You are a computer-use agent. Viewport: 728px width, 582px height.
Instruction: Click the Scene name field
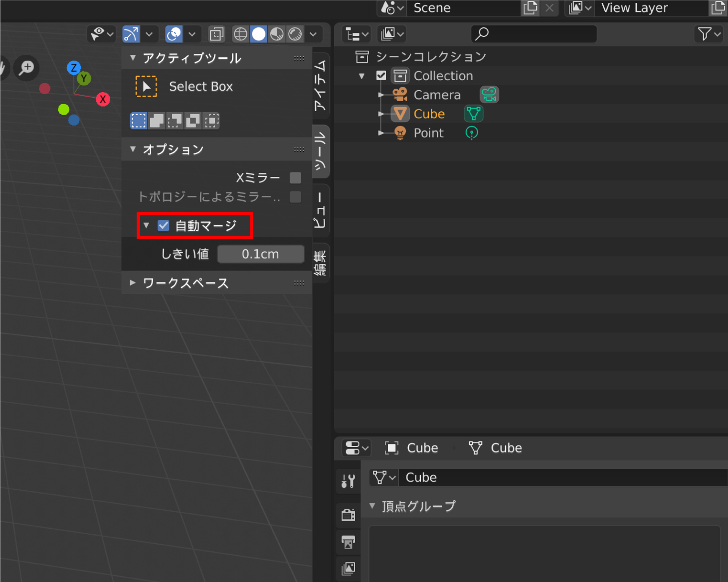point(464,8)
